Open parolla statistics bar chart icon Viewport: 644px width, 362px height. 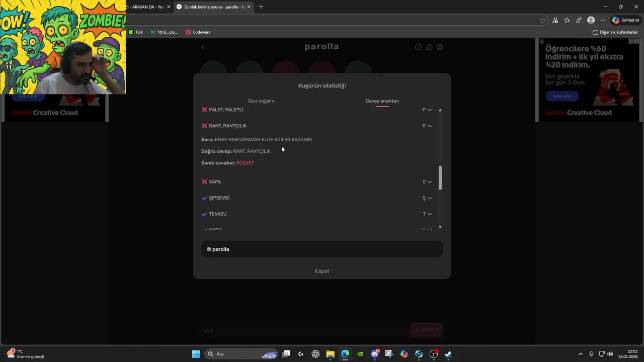click(429, 47)
